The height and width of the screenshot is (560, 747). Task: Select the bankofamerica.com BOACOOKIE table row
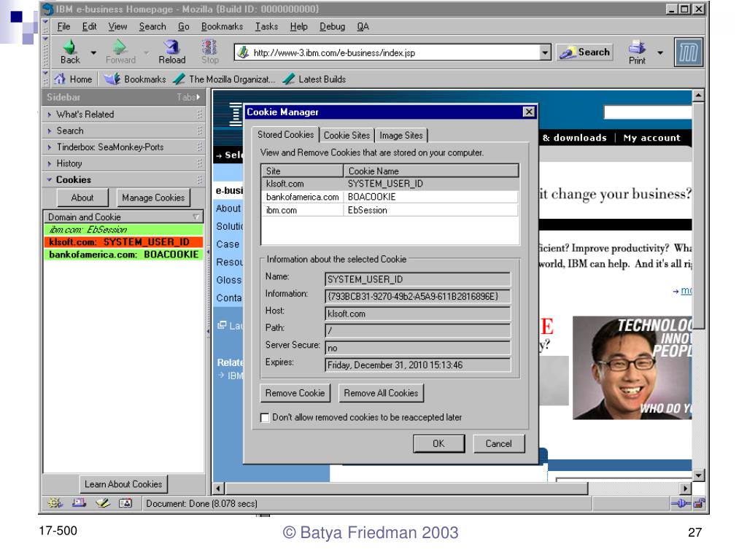390,197
